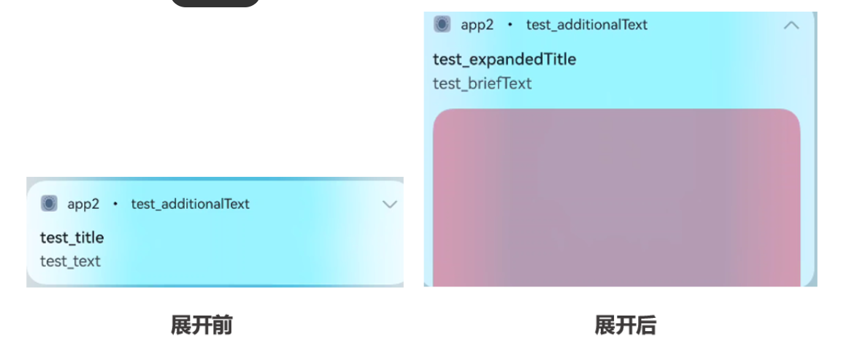
Task: Click test_additionalText in the collapsed notification header
Action: pos(191,204)
